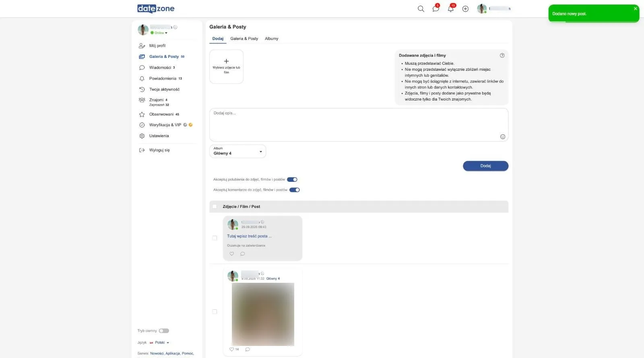
Task: Open Mój profil in sidebar
Action: point(157,46)
